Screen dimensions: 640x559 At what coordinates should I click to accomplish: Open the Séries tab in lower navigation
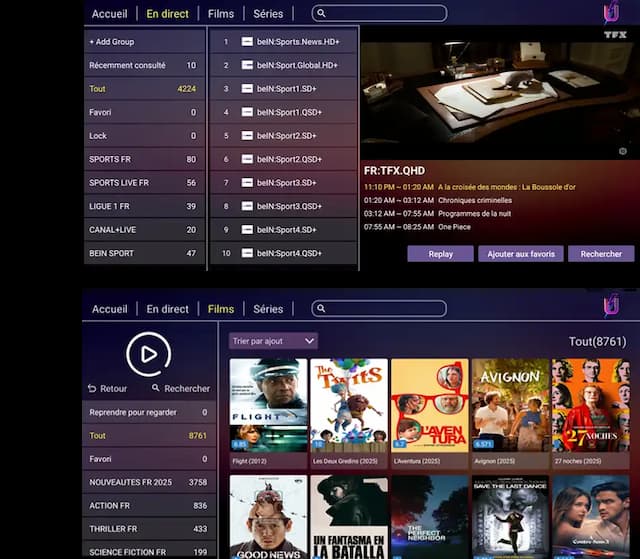(x=268, y=309)
